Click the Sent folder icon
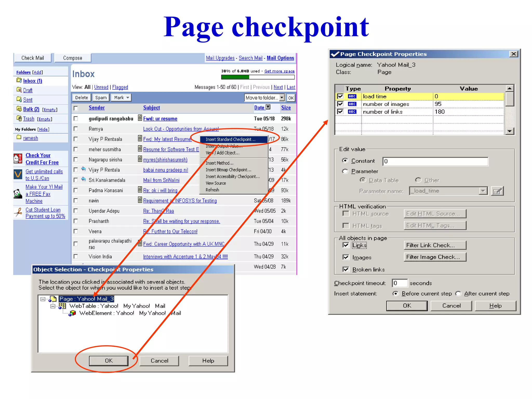The image size is (532, 399). (x=19, y=99)
